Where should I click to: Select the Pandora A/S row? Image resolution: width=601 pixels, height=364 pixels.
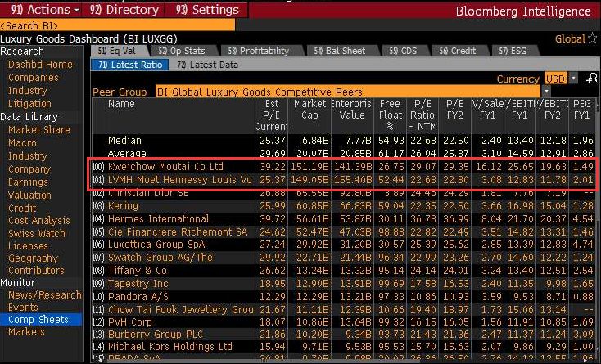[343, 297]
